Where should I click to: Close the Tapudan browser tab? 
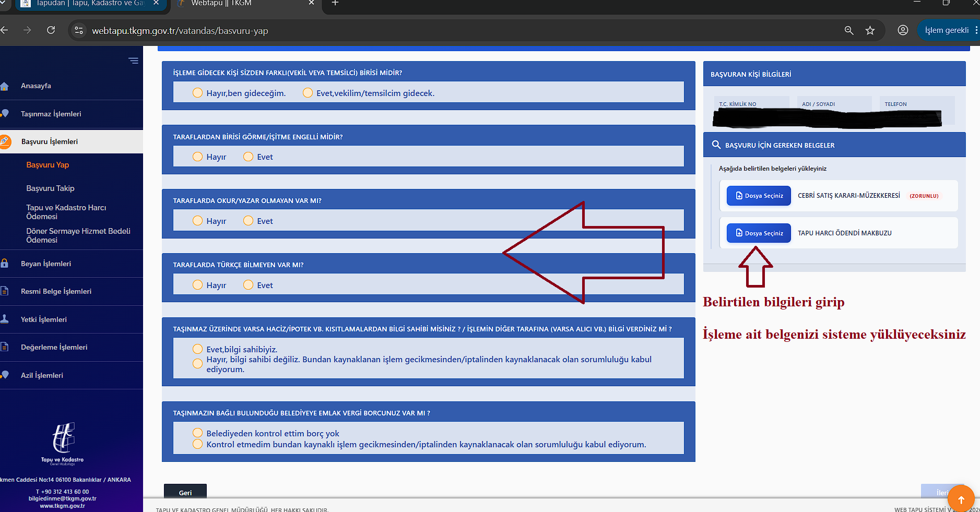156,3
